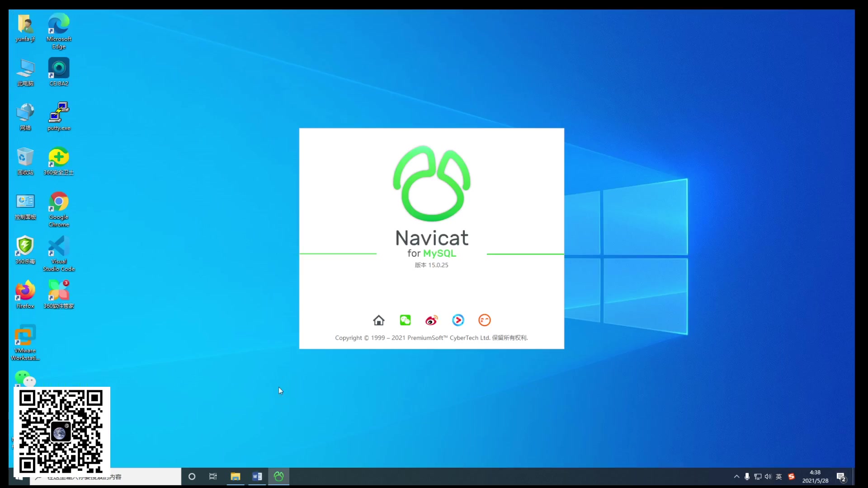Click the PremiumSoft copyright text

432,338
